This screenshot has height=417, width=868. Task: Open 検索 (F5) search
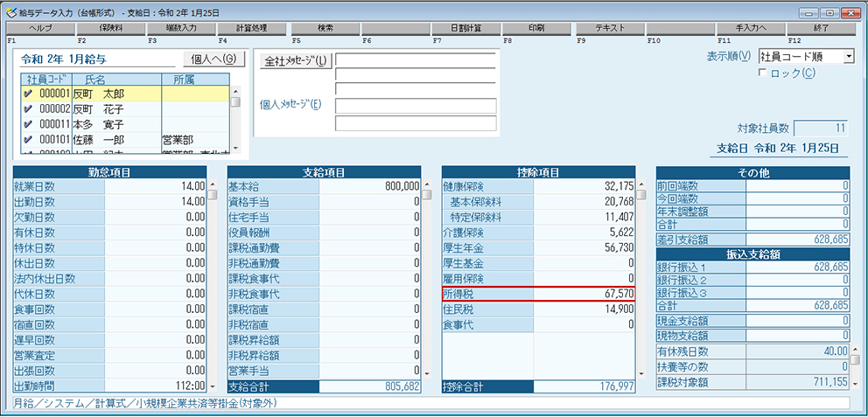(325, 28)
